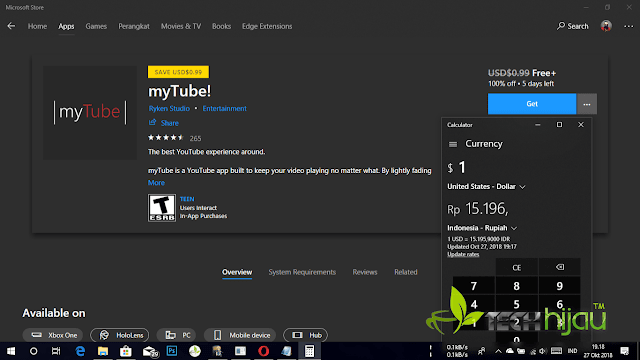Click the TEEN rating link
The width and height of the screenshot is (640, 360).
pos(187,199)
